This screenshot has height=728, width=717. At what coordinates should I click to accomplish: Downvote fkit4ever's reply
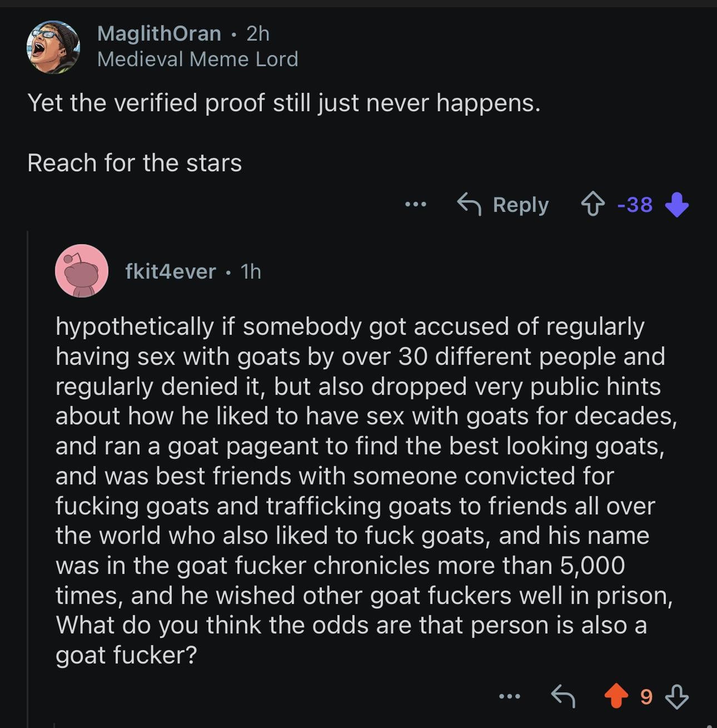(676, 696)
